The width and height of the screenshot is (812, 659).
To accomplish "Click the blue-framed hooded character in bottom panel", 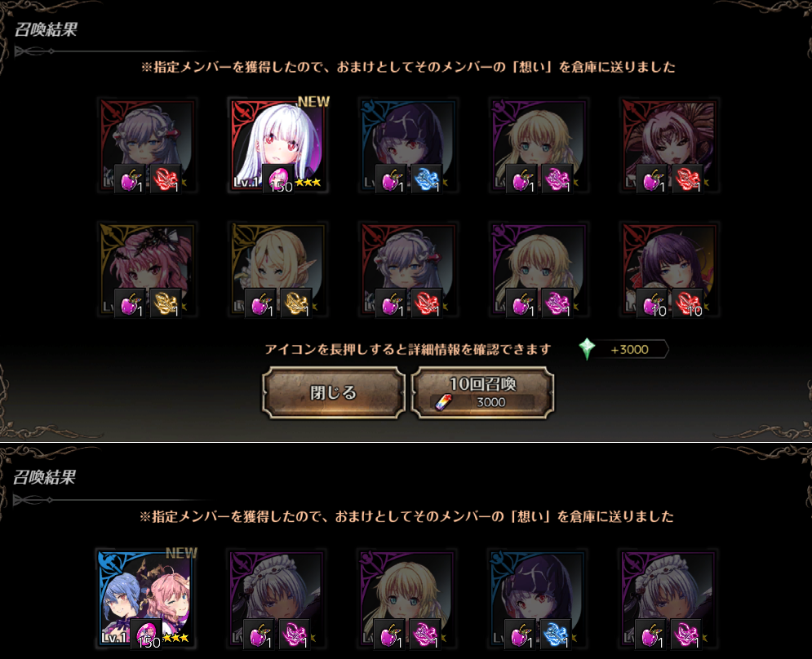I will pos(538,598).
